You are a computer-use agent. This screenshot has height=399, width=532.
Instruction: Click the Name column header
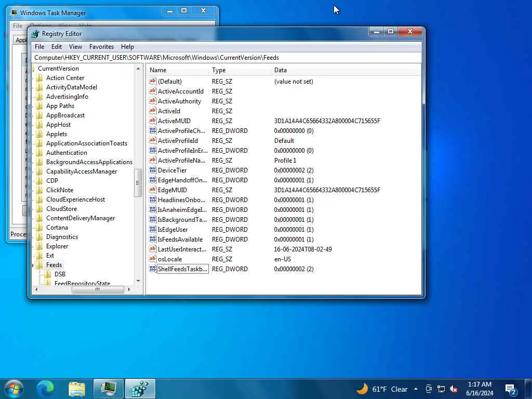point(178,70)
